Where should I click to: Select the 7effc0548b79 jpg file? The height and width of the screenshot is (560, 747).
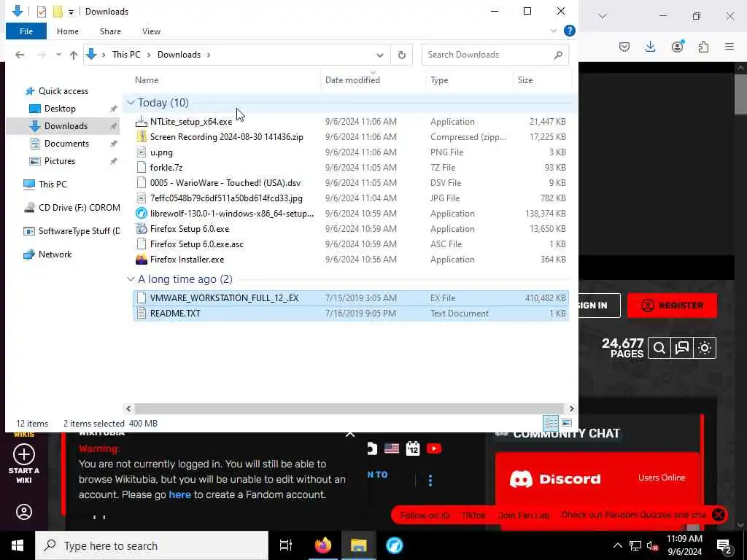[x=226, y=198]
